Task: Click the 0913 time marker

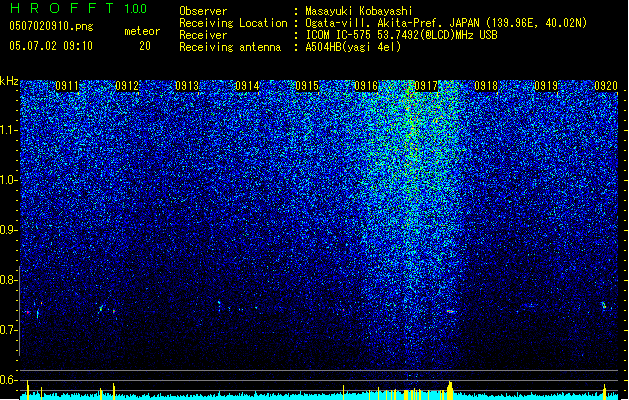Action: 187,85
